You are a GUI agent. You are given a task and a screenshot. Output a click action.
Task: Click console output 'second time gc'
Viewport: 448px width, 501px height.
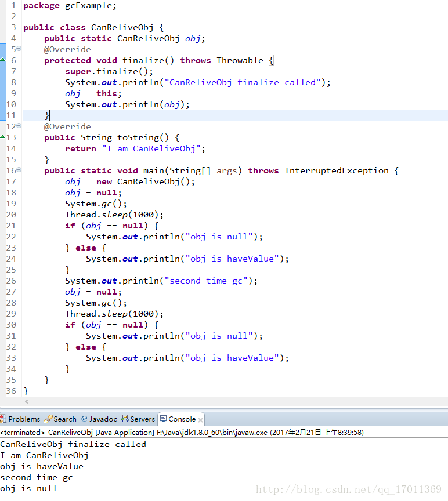coord(37,477)
